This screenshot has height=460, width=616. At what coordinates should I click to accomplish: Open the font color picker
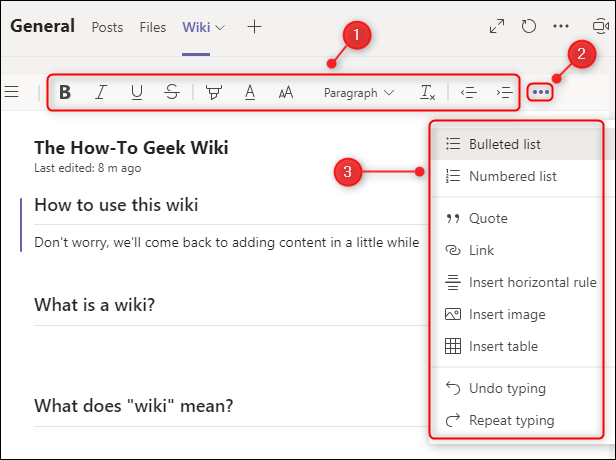pos(250,93)
